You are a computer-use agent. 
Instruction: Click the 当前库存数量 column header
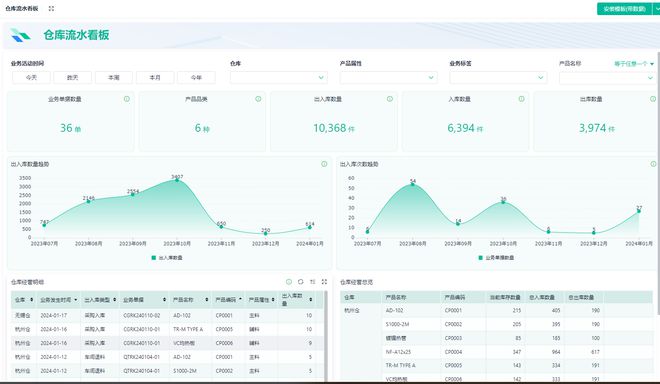pos(505,297)
